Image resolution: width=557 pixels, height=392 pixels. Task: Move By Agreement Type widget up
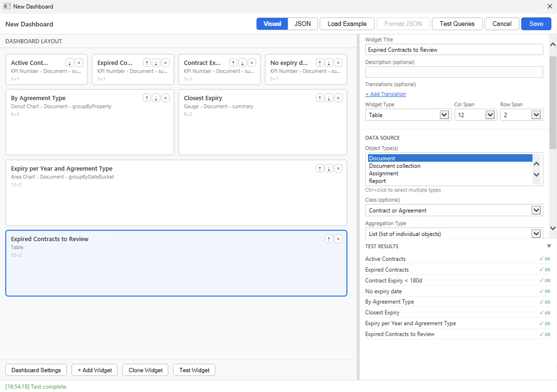pyautogui.click(x=147, y=98)
